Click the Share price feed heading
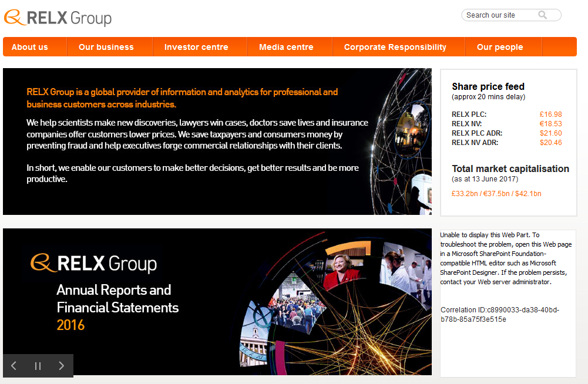The width and height of the screenshot is (588, 384). (x=488, y=87)
